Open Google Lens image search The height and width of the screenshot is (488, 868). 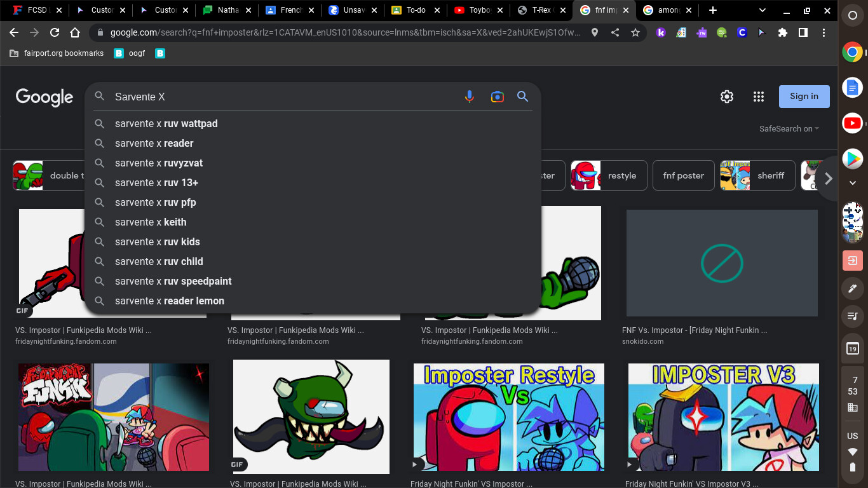pyautogui.click(x=497, y=97)
